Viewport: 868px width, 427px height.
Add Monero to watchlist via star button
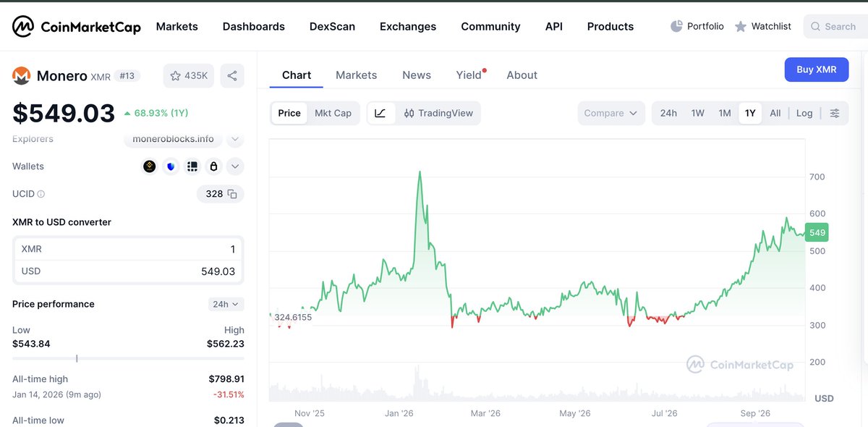pyautogui.click(x=189, y=75)
